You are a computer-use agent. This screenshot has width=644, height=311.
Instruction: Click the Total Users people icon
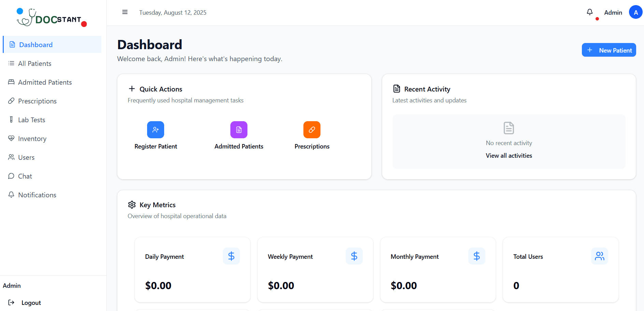tap(599, 256)
